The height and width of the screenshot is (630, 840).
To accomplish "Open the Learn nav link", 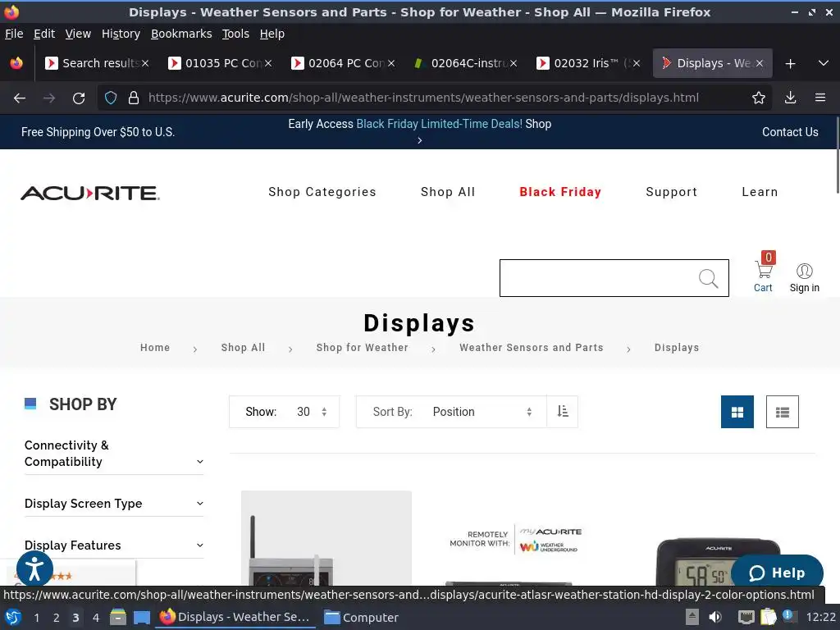I will [760, 192].
